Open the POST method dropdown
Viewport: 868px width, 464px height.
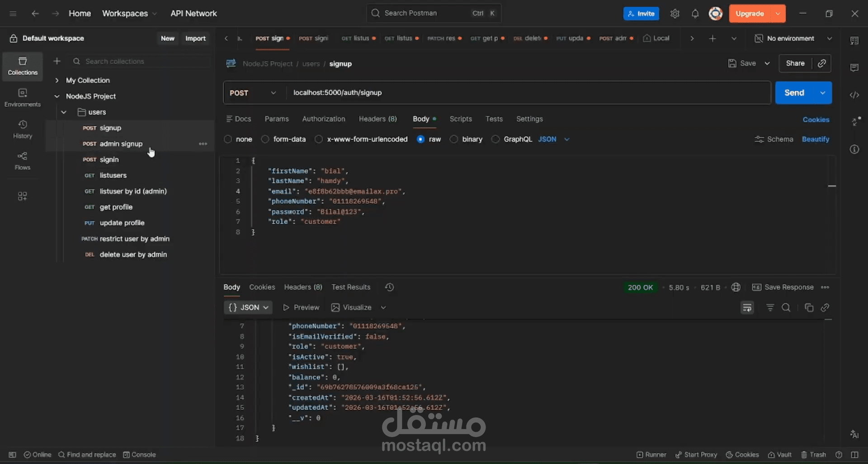[x=253, y=93]
